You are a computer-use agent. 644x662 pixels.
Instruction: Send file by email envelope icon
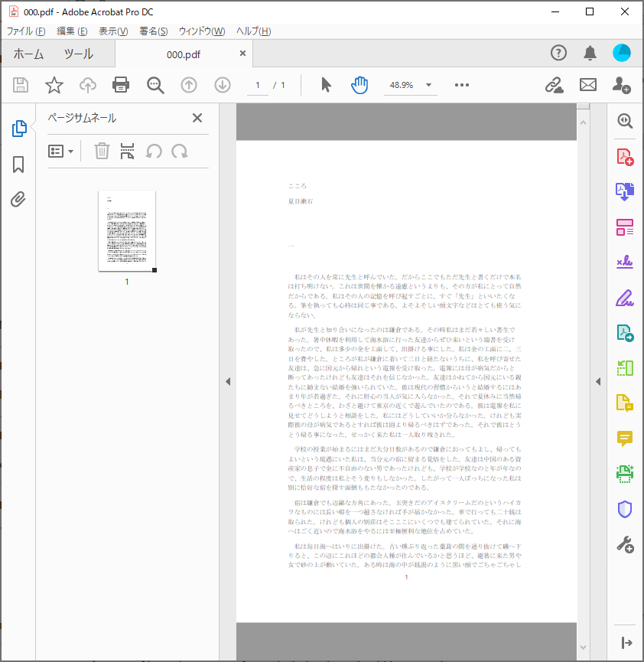[588, 85]
